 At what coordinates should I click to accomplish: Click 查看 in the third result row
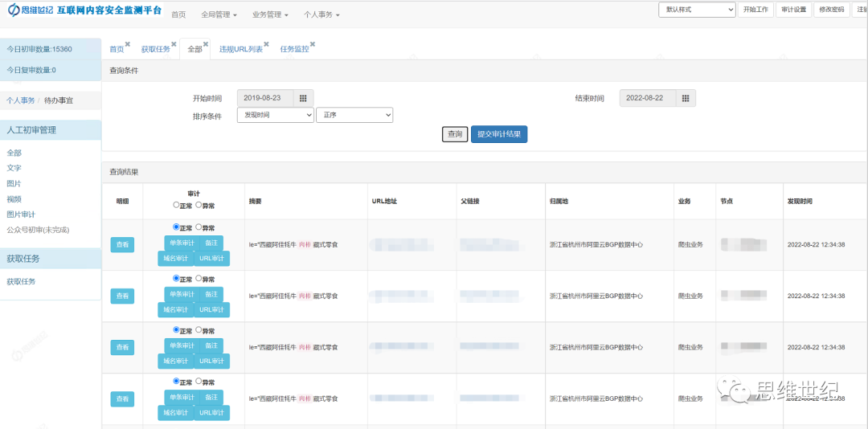pos(122,348)
